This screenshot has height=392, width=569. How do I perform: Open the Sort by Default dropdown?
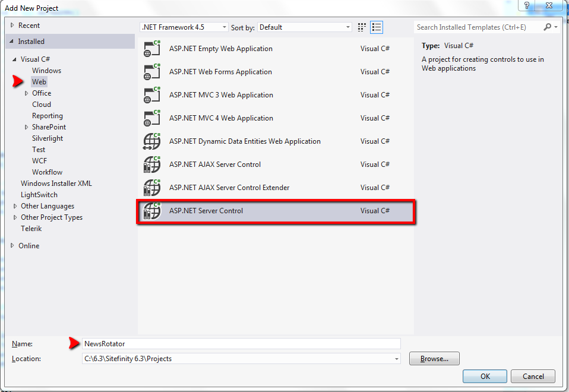(305, 27)
